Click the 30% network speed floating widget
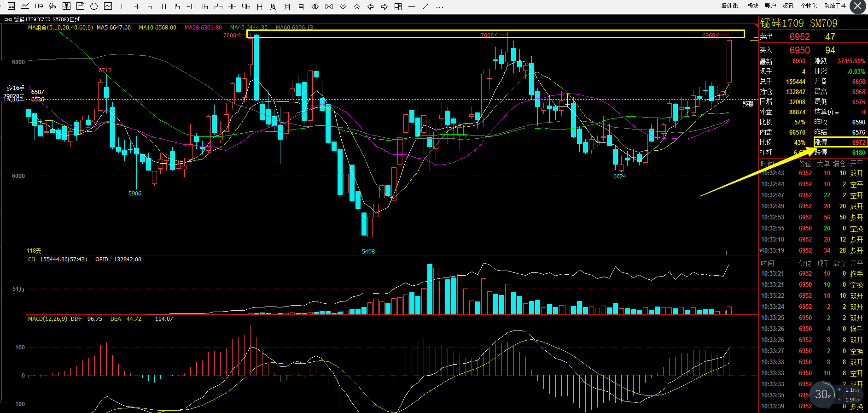The height and width of the screenshot is (413, 868). (823, 395)
